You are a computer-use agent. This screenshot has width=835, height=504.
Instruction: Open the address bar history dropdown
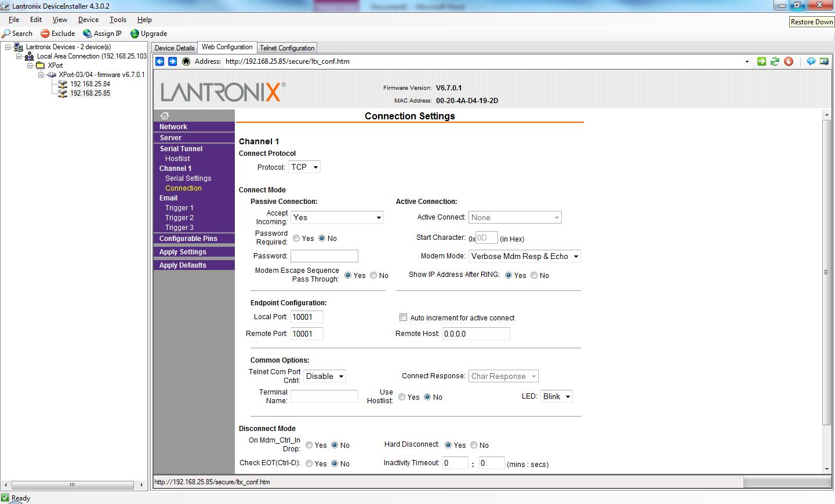(x=747, y=61)
